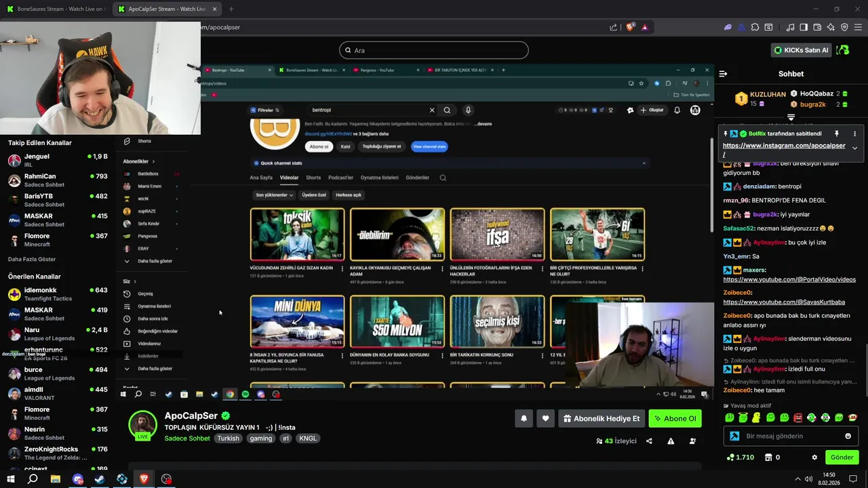This screenshot has height=488, width=868.
Task: Toggle notifications bell for ApoCalpSer
Action: click(x=524, y=419)
